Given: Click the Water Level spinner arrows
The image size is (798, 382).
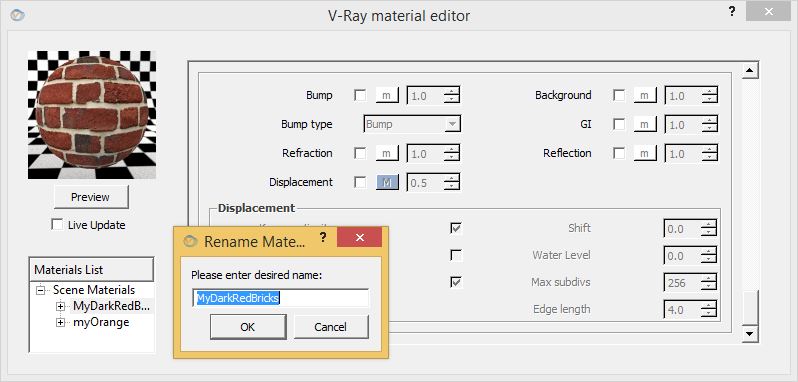Looking at the screenshot, I should [708, 255].
